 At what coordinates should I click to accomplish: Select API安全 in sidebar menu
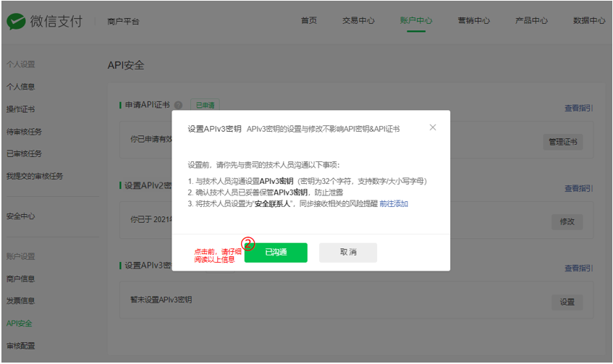point(20,323)
